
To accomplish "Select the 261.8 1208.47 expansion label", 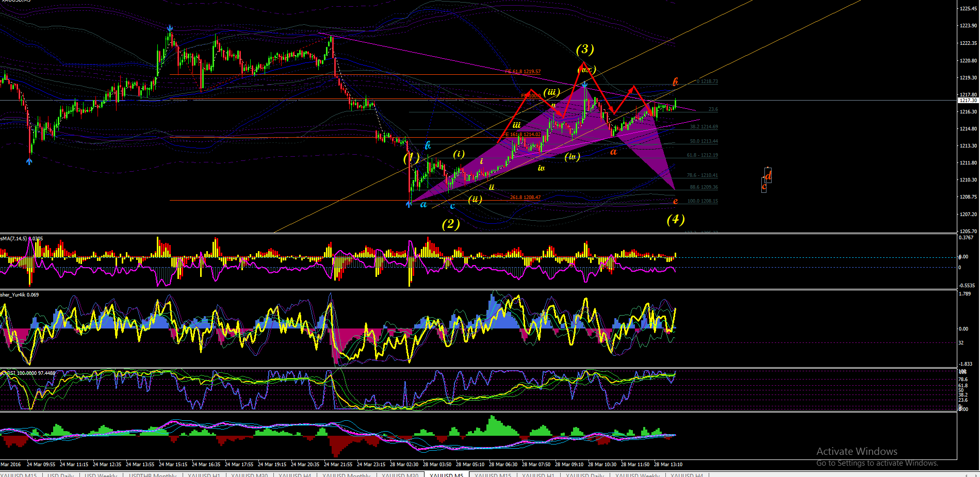I will tap(526, 198).
